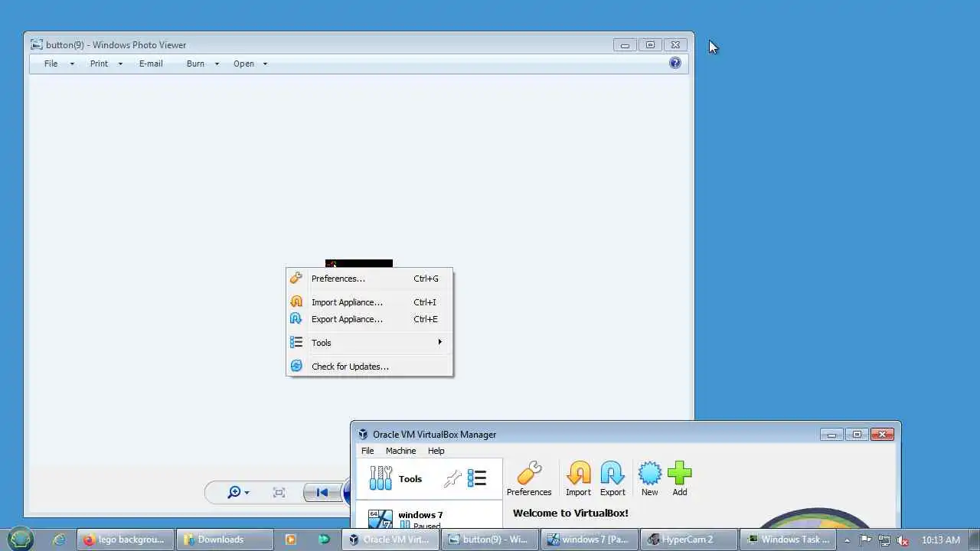Click the muted volume tray icon
Viewport: 980px width, 551px height.
pos(903,540)
